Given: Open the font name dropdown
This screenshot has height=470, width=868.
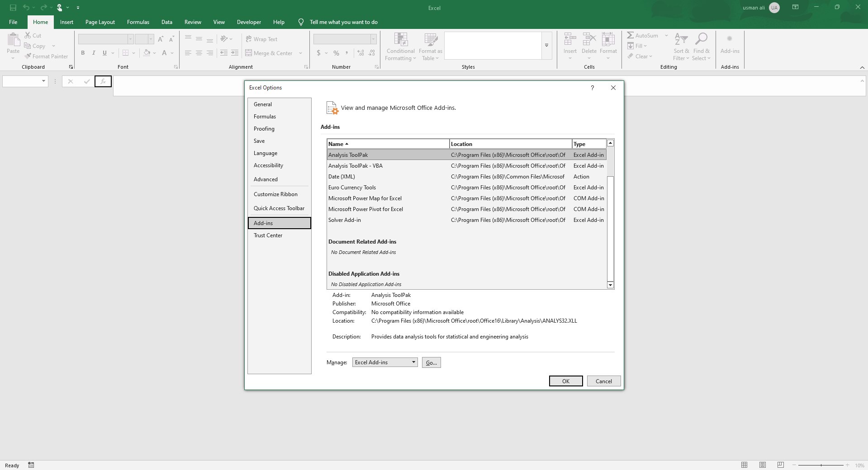Looking at the screenshot, I should (130, 39).
